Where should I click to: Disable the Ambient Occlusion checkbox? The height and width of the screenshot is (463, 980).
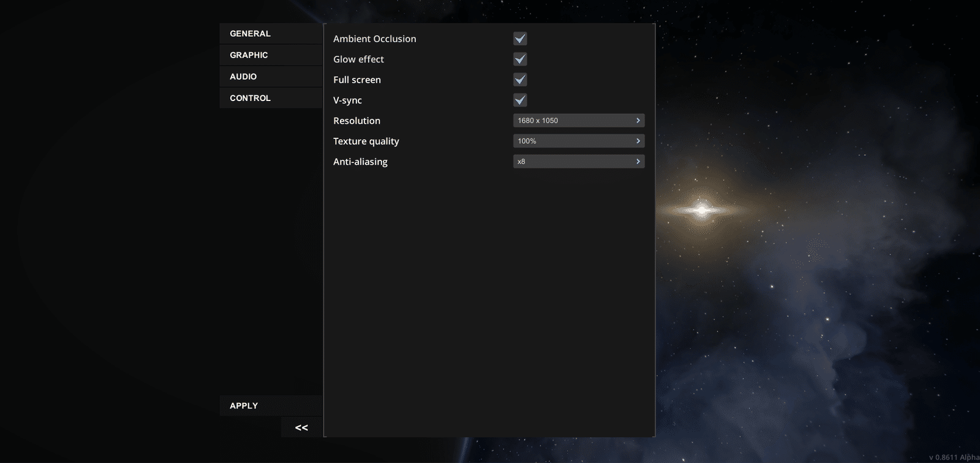[x=520, y=39]
